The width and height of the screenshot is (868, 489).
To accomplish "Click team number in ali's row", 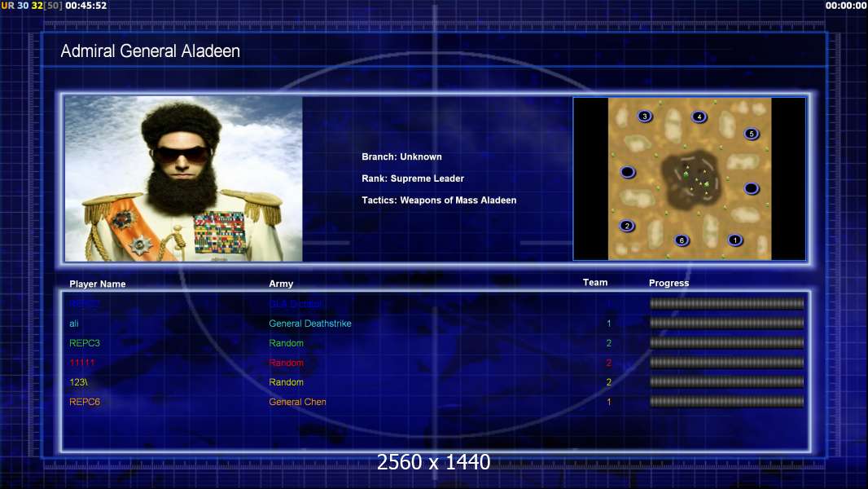I will pyautogui.click(x=609, y=324).
